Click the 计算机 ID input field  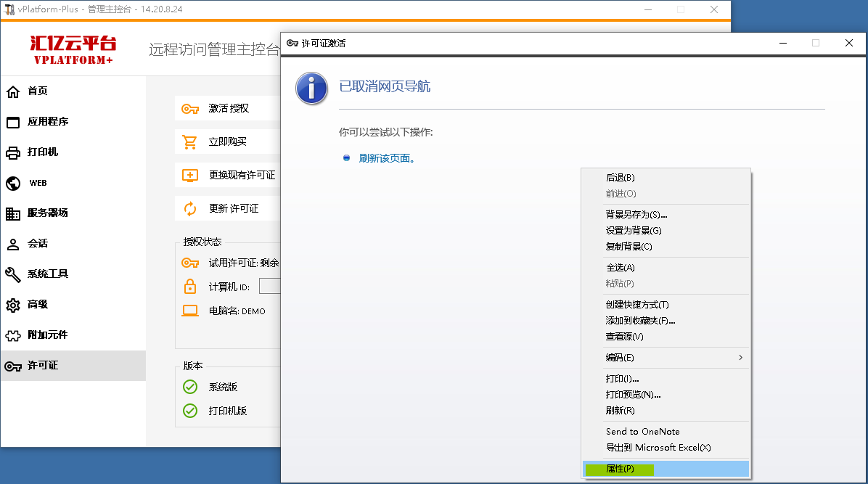click(270, 286)
